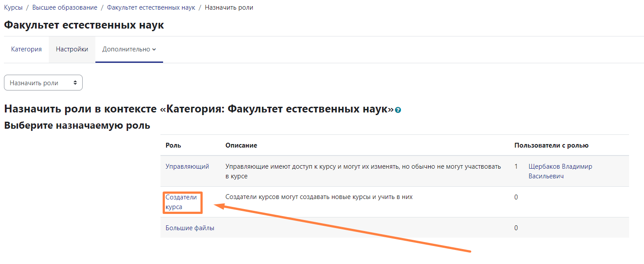Open user Щербаков Владимир Васильевич profile
This screenshot has width=644, height=264.
[x=560, y=171]
